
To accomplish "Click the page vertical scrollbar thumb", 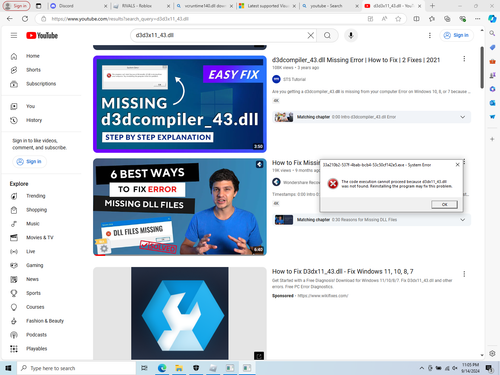I will tap(482, 67).
